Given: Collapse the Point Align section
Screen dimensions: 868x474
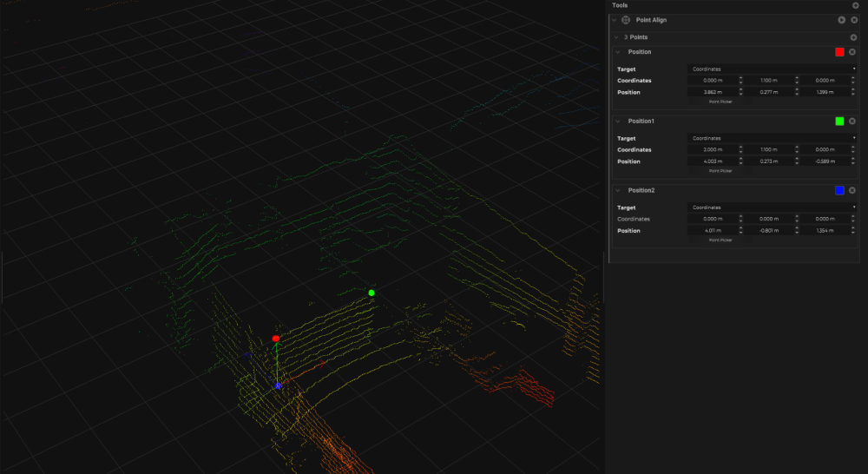Looking at the screenshot, I should coord(615,20).
